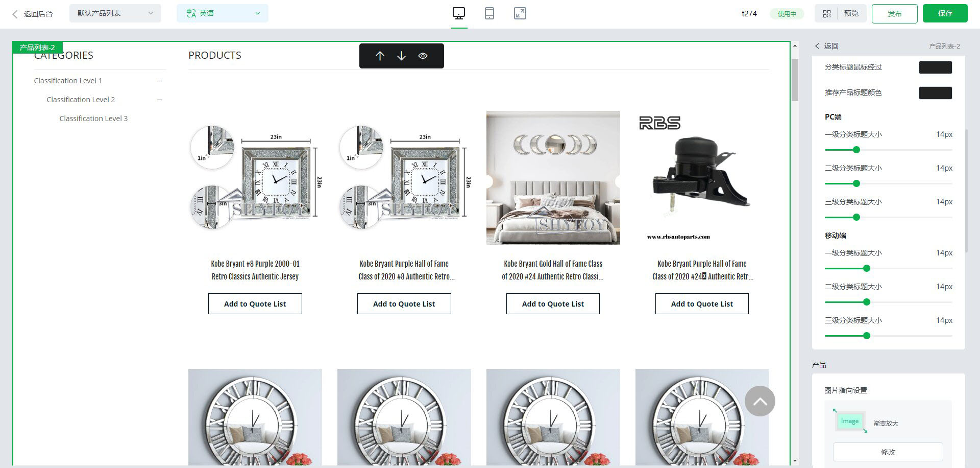The width and height of the screenshot is (980, 468).
Task: Add first Kobe #8 Purple 2000-01 to quote
Action: click(255, 303)
